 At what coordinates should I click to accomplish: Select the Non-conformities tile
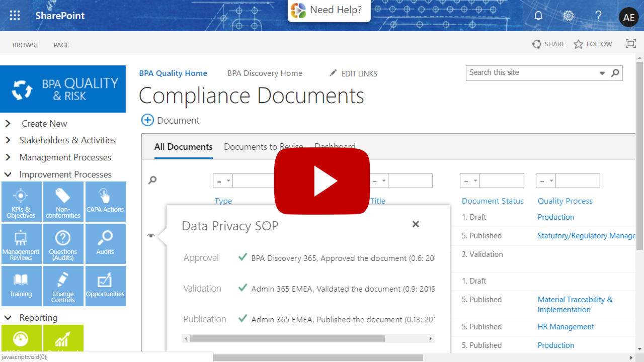pos(63,202)
